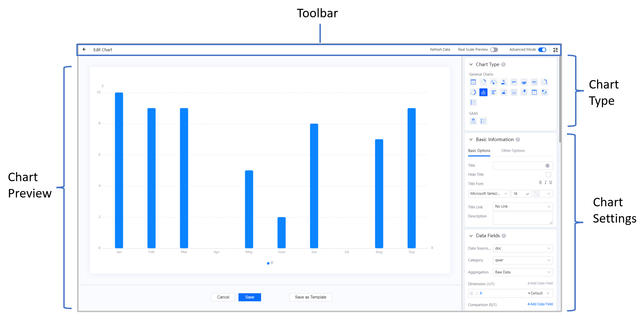Open the title font color picker
The image size is (644, 320).
click(x=542, y=194)
